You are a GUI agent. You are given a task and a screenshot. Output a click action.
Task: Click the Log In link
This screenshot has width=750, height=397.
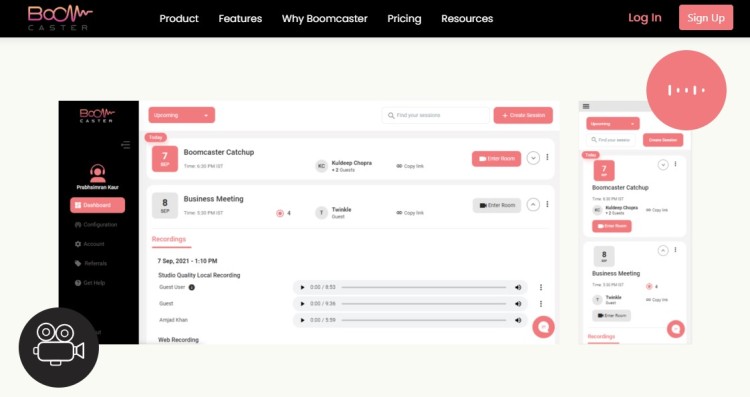tap(644, 18)
